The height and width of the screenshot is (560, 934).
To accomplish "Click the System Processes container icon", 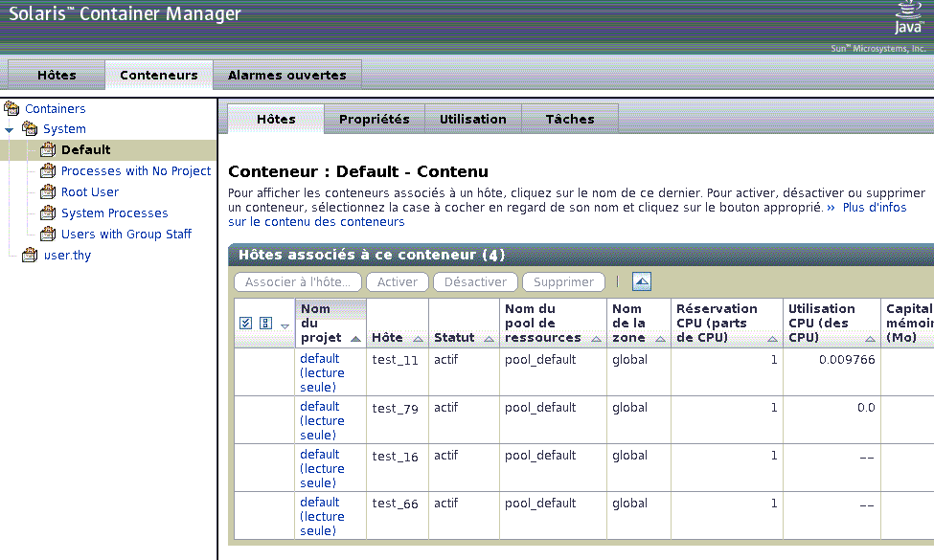I will (48, 213).
